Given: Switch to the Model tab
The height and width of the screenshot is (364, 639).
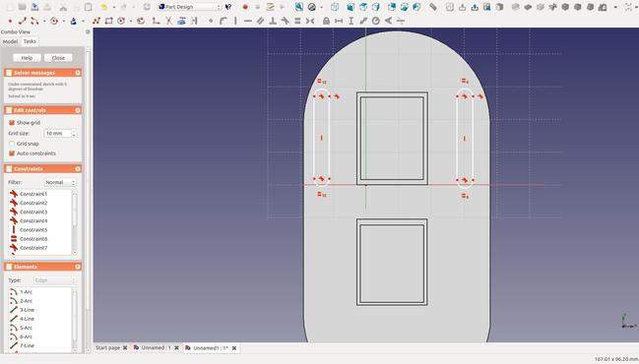Looking at the screenshot, I should 10,41.
